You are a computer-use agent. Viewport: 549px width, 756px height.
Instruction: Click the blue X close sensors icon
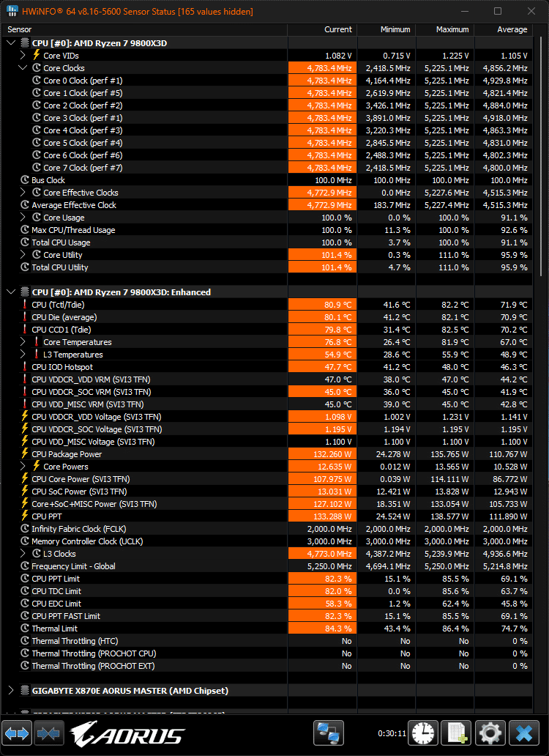click(x=523, y=733)
